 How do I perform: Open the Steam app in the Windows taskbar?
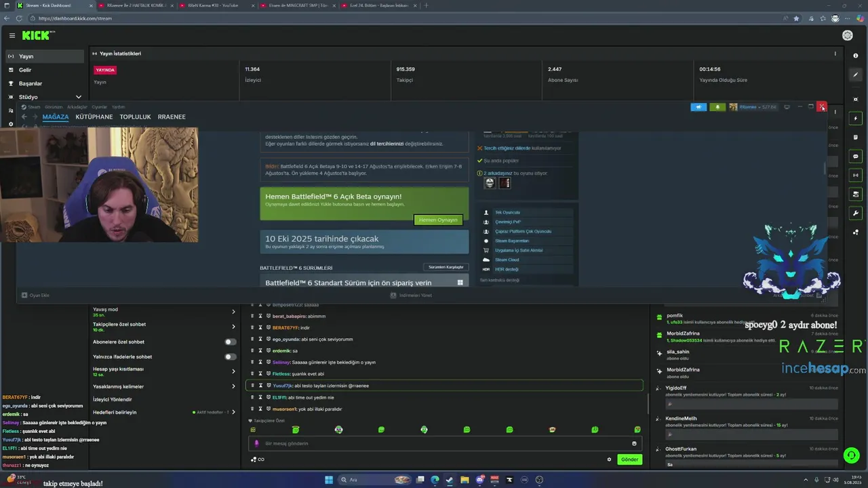click(450, 480)
